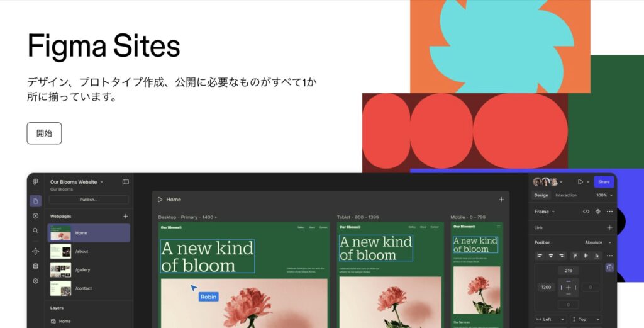Screen dimensions: 644x328
Task: Click the create component diamond icon
Action: click(x=598, y=212)
